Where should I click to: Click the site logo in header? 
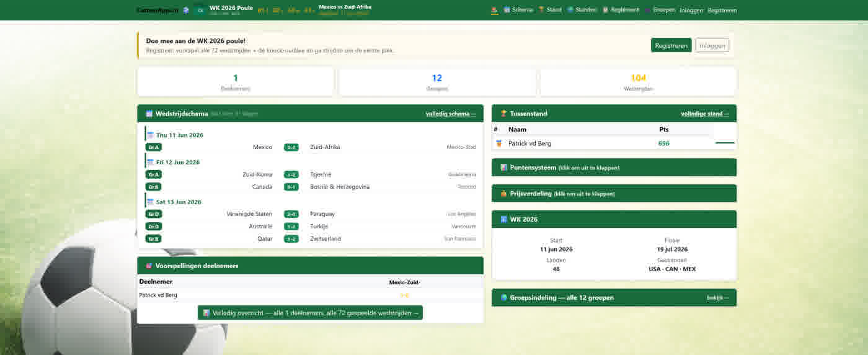(x=157, y=10)
